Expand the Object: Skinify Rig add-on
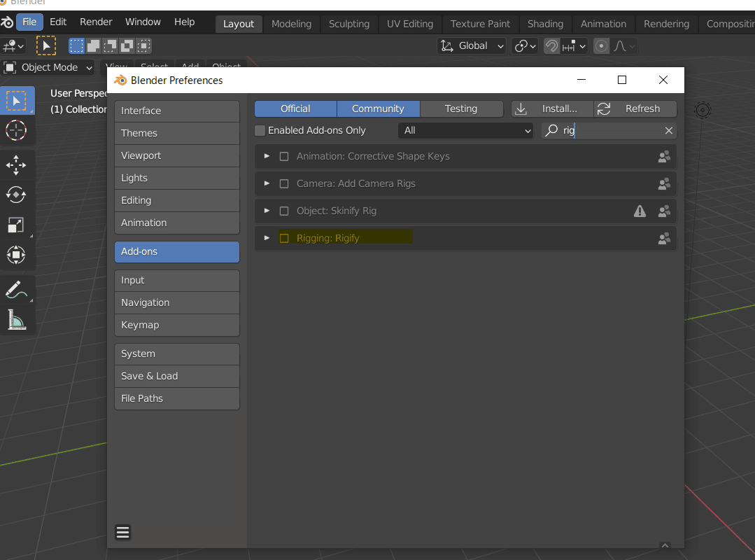Screen dimensions: 755x560 click(x=267, y=211)
